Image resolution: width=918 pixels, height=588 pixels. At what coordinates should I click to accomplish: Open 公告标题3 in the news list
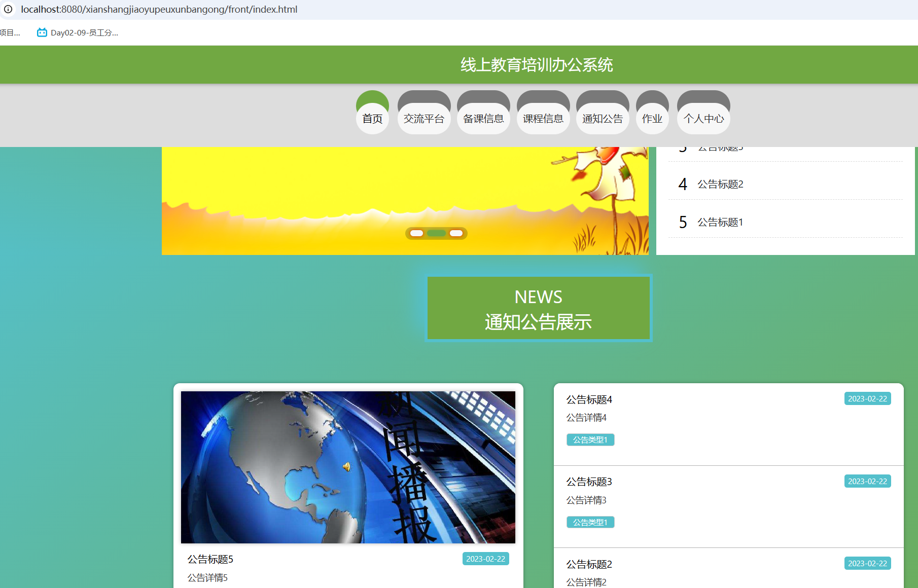(x=589, y=482)
